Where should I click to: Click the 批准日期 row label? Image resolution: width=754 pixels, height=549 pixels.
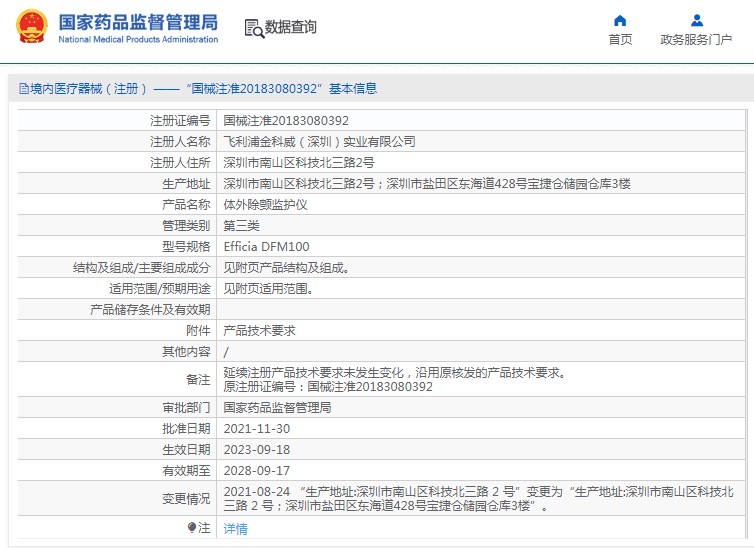pos(186,429)
